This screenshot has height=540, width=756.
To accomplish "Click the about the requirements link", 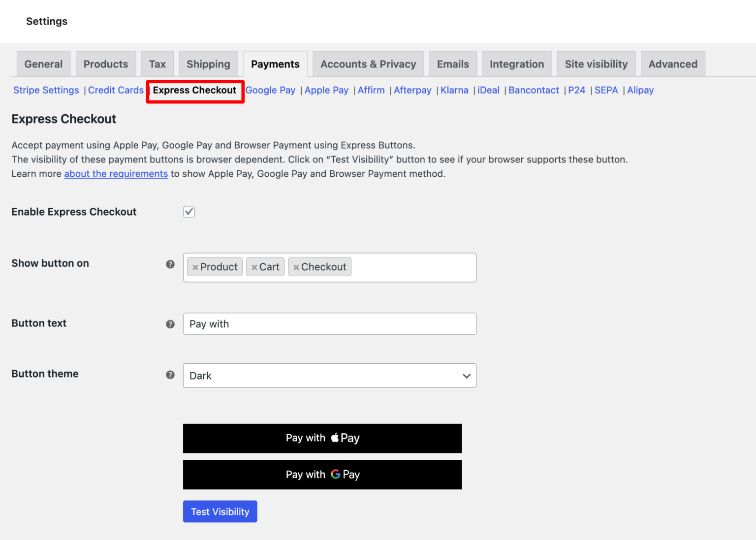I will tap(116, 173).
